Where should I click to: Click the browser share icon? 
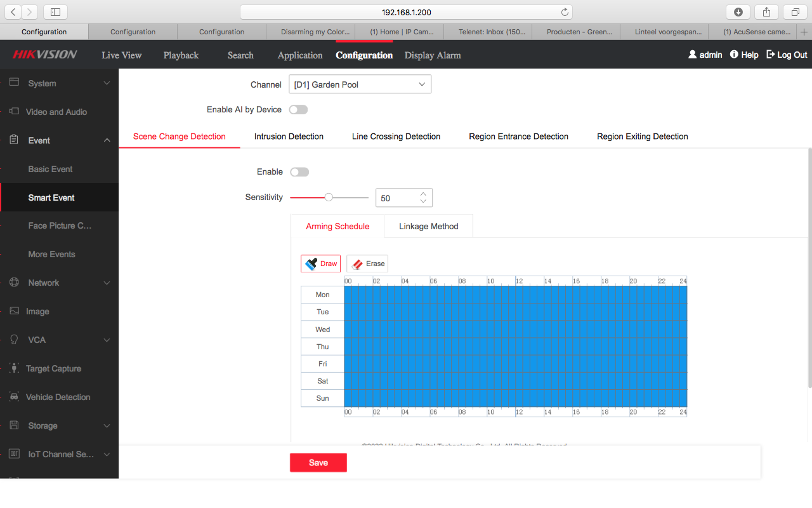click(766, 12)
